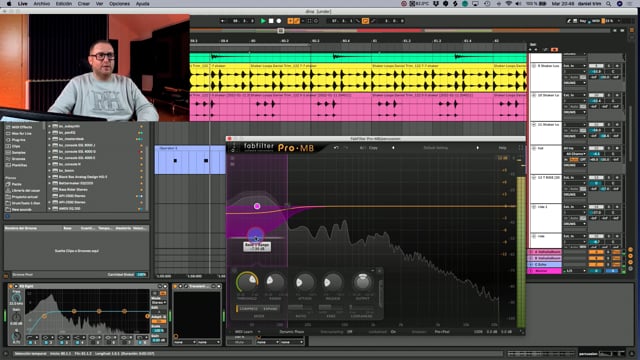Select Compress mode in Pro-MB

248,309
